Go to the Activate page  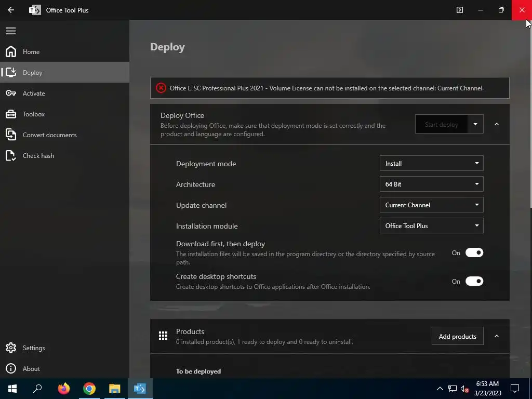(64, 93)
